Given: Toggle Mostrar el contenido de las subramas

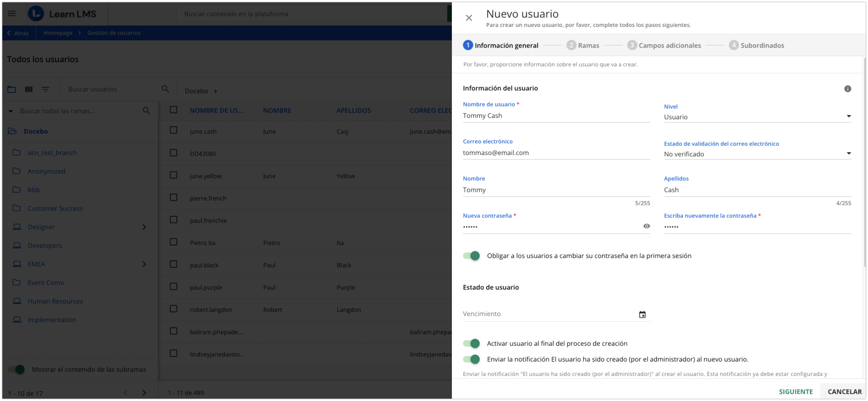Looking at the screenshot, I should tap(16, 370).
